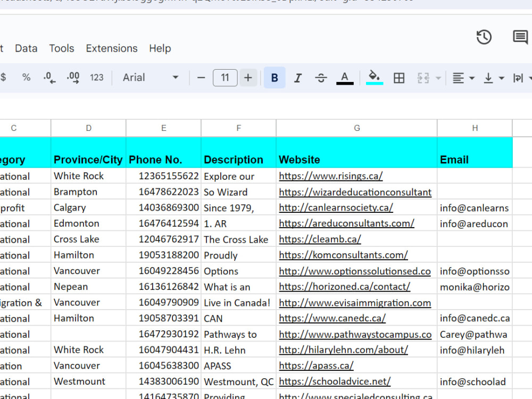Open https://horizoned.ca/contact/ link
Viewport: 532px width, 399px height.
[x=344, y=287]
